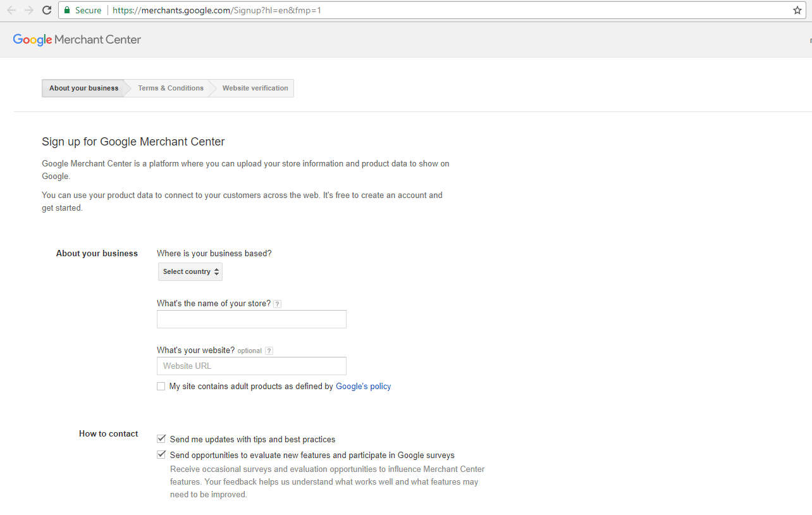
Task: Select the Website verification step tab
Action: [x=255, y=88]
